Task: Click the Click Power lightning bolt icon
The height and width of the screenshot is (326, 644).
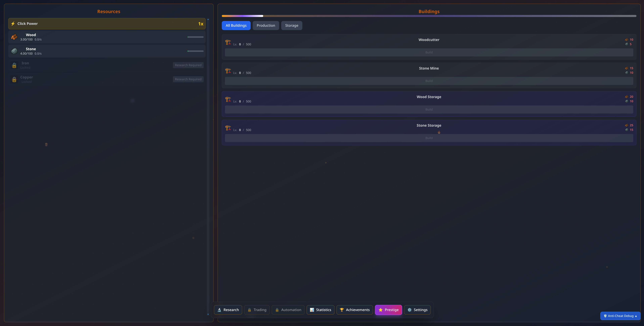Action: [x=13, y=24]
